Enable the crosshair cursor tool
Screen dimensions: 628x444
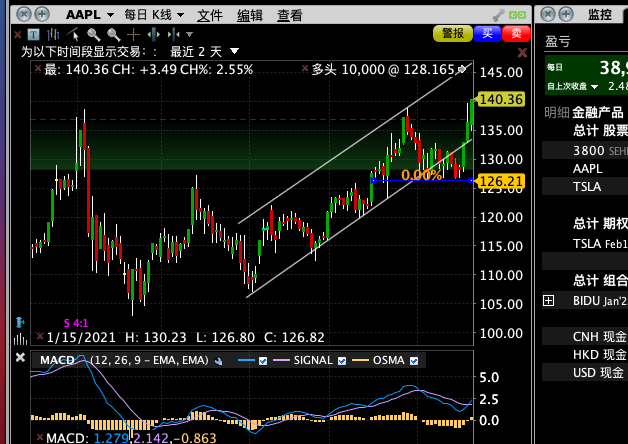point(133,35)
